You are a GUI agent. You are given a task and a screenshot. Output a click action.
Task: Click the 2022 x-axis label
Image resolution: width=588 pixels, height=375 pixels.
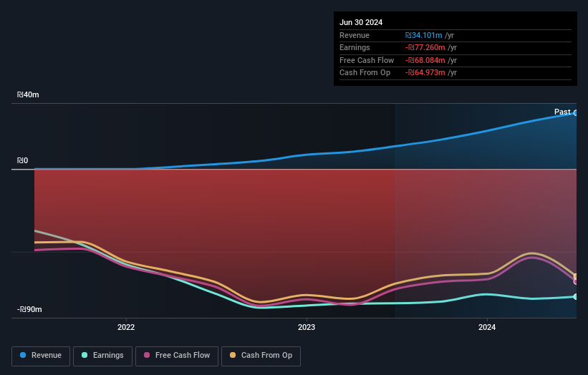click(x=126, y=327)
